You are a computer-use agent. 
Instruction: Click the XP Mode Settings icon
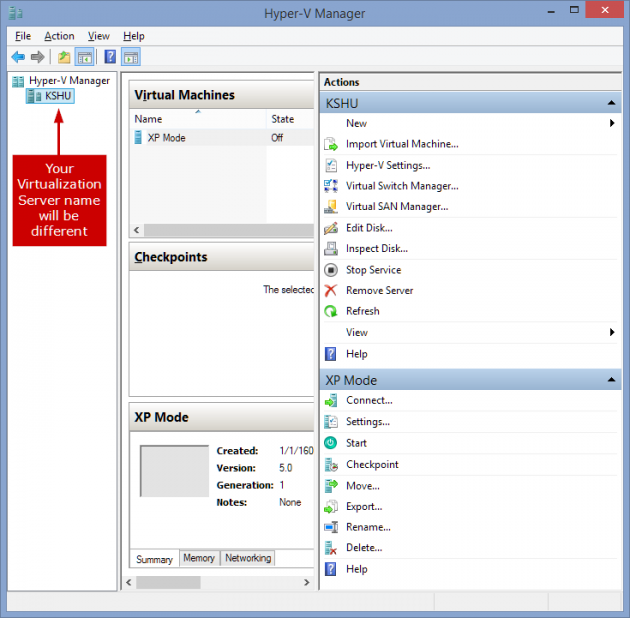(331, 422)
